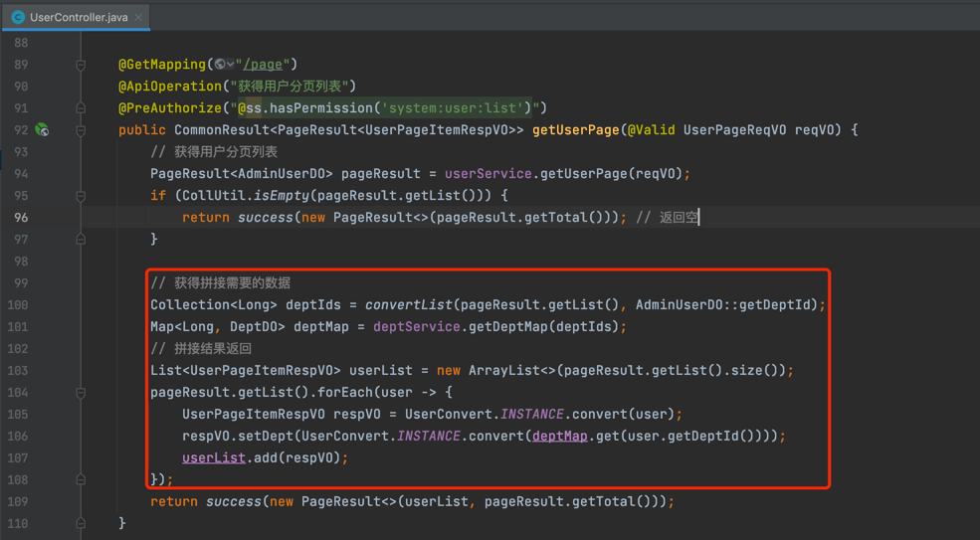
Task: Collapse the getUserPage method fold marker at line 92
Action: 81,129
